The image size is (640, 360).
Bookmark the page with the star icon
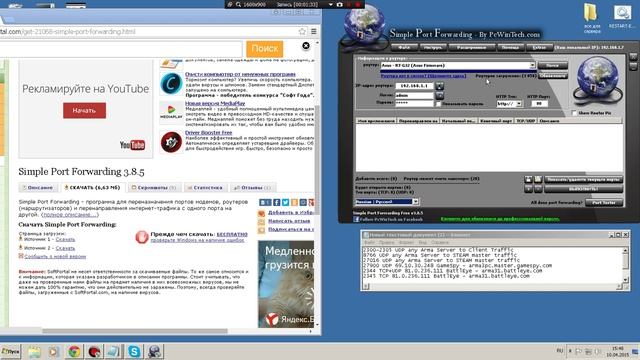302,31
